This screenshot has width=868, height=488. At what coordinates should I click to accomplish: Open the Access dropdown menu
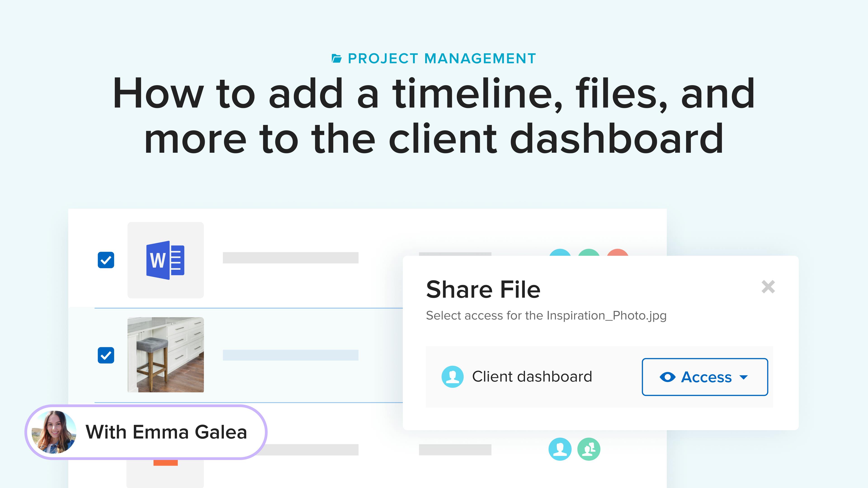(x=705, y=377)
